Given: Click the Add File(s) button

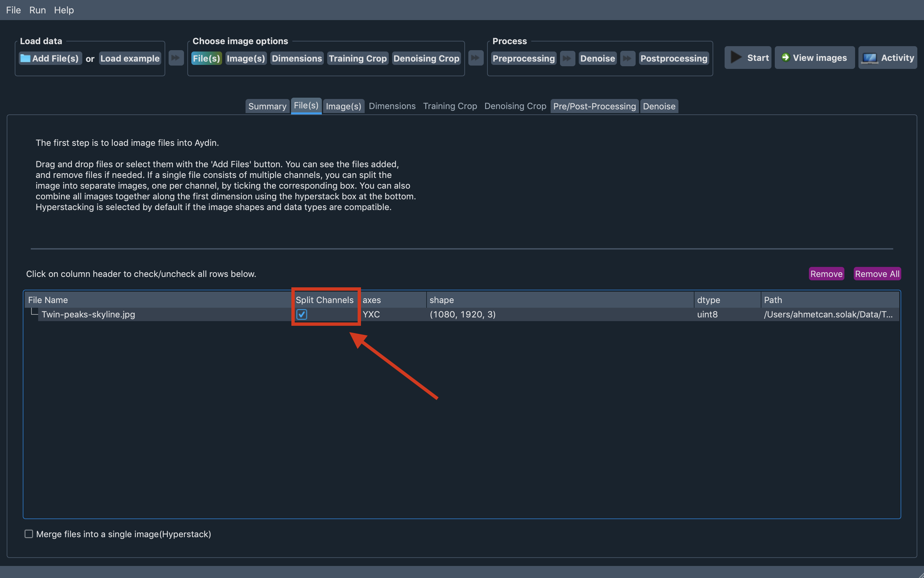Looking at the screenshot, I should (x=50, y=58).
